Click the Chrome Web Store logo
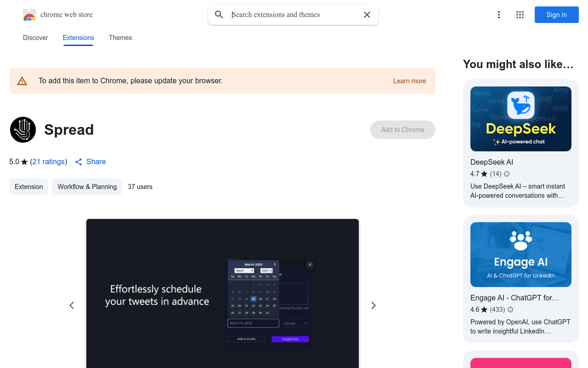The width and height of the screenshot is (588, 368). click(29, 15)
